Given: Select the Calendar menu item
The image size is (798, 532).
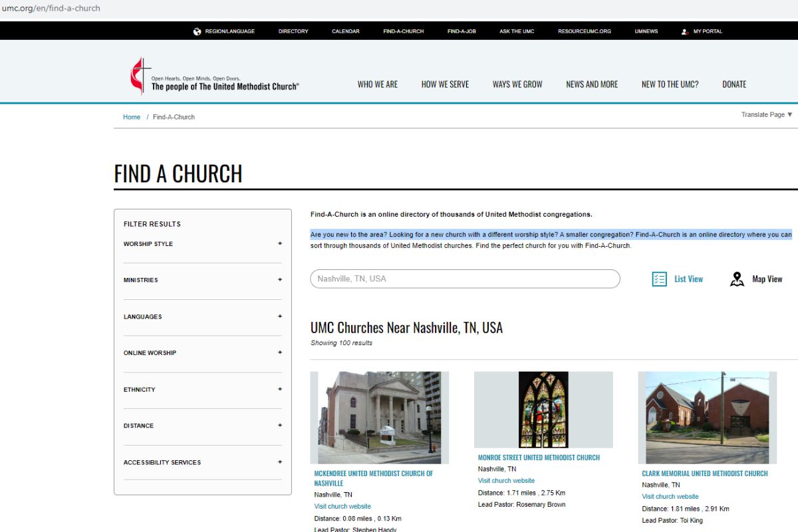Looking at the screenshot, I should tap(345, 31).
